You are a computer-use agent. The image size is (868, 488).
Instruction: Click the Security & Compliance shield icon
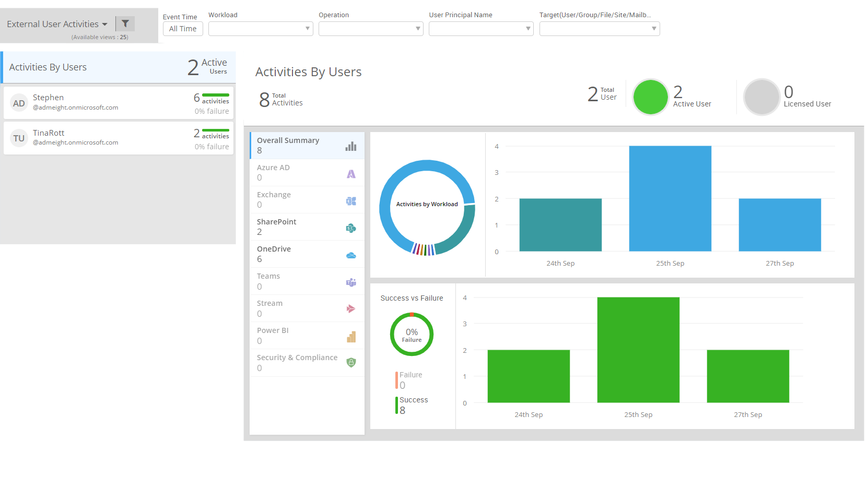pyautogui.click(x=351, y=362)
